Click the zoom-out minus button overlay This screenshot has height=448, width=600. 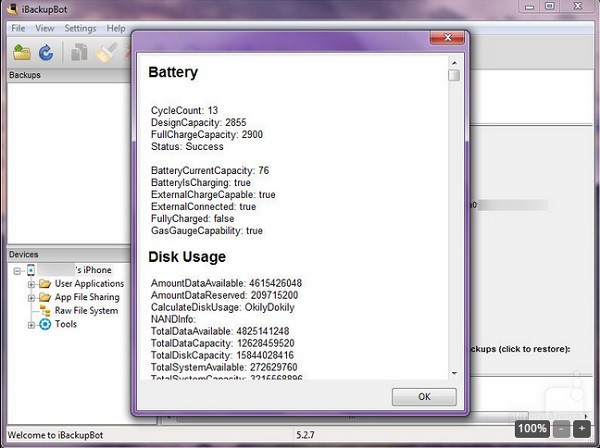561,429
